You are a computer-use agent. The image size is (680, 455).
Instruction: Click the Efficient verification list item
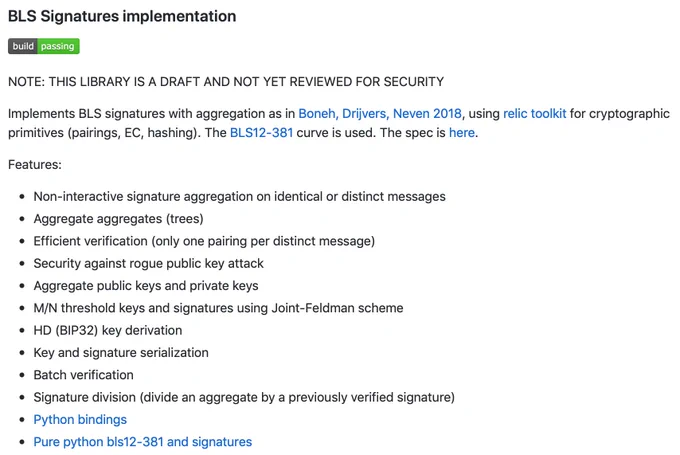tap(204, 241)
